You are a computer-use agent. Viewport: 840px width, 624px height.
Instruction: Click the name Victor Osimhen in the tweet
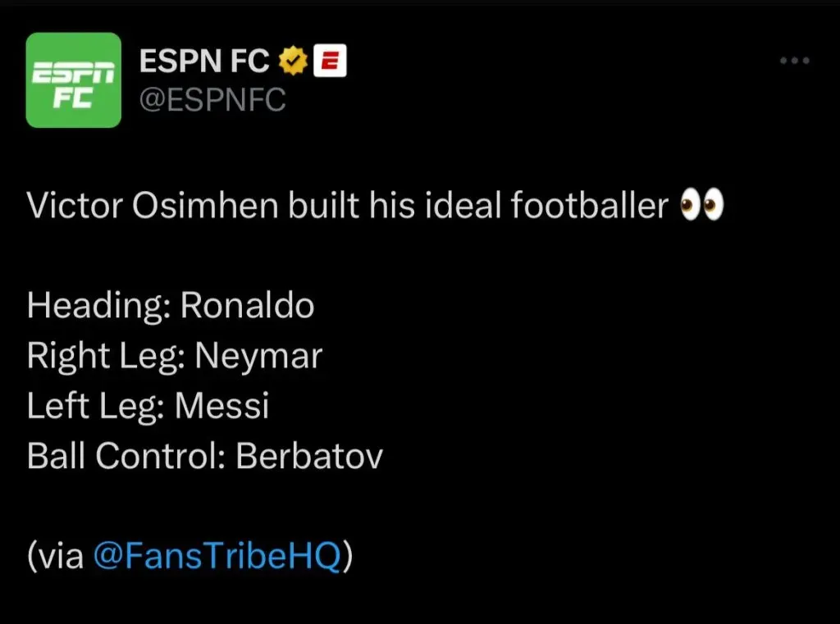[153, 206]
